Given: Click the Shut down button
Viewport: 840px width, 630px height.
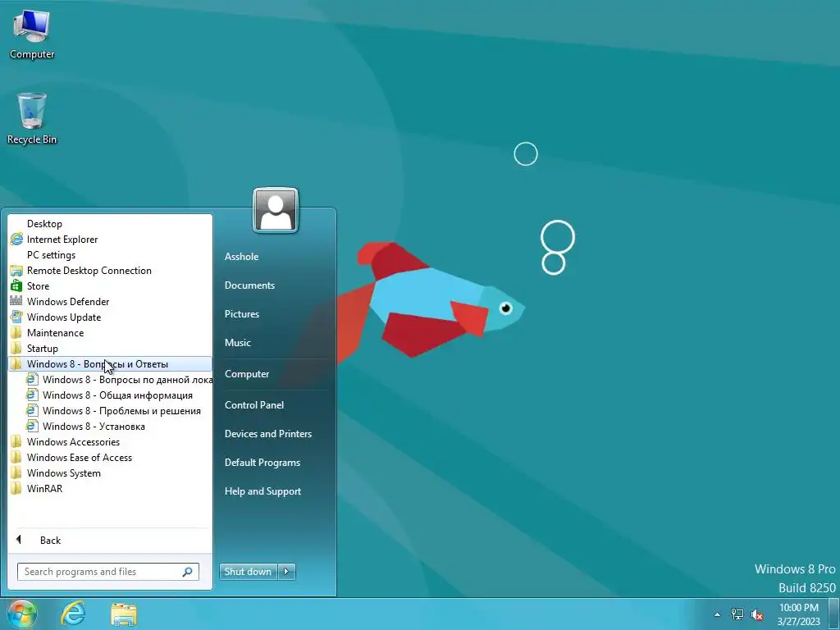Looking at the screenshot, I should pyautogui.click(x=248, y=572).
